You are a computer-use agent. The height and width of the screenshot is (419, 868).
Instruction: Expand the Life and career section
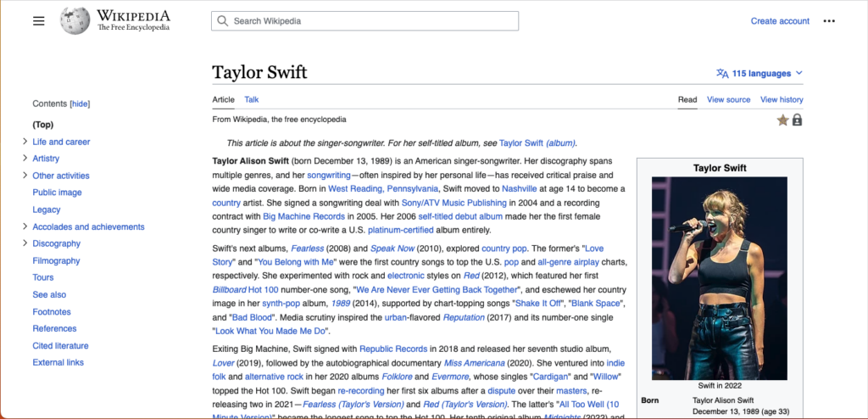click(x=25, y=142)
